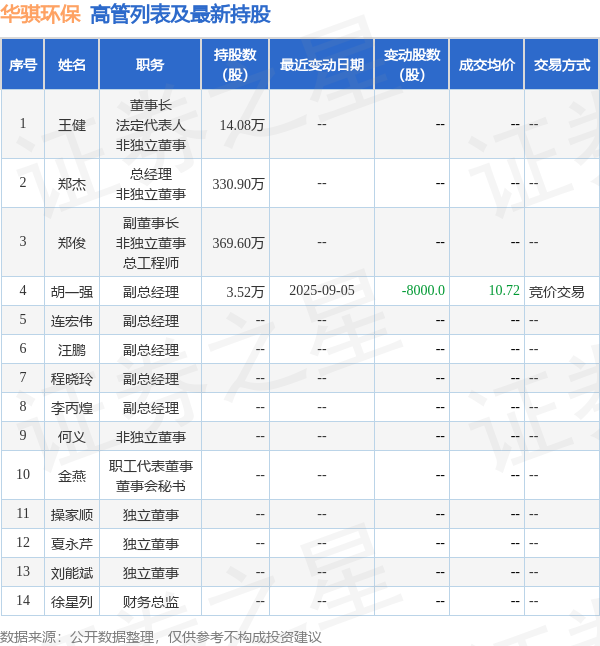Click 汪鹏's 副总经理 position

click(x=151, y=350)
